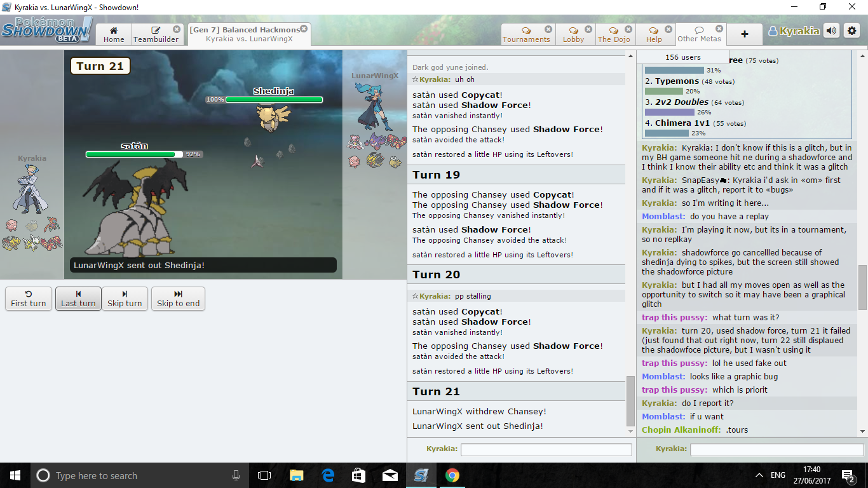Click Giratina icon in Kyrakia's team
Screen dimensions: 868x488
coord(11,242)
